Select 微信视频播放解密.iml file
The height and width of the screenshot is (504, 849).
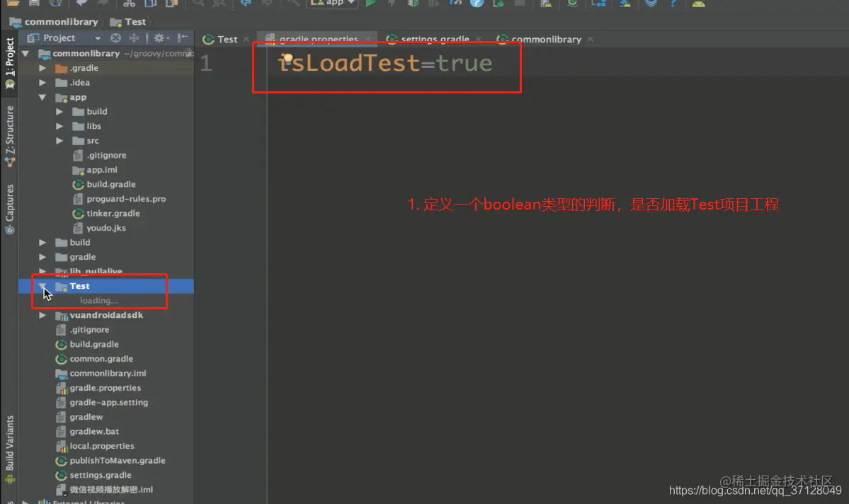tap(111, 490)
